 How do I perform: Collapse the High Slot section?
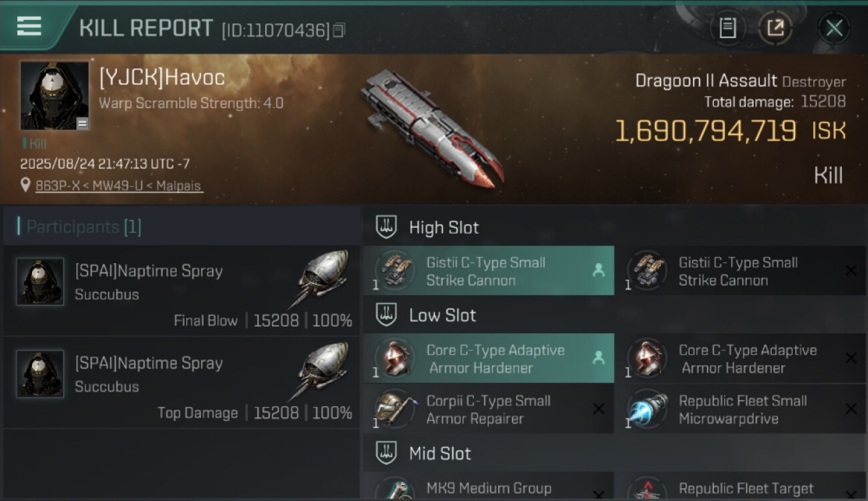click(x=614, y=227)
